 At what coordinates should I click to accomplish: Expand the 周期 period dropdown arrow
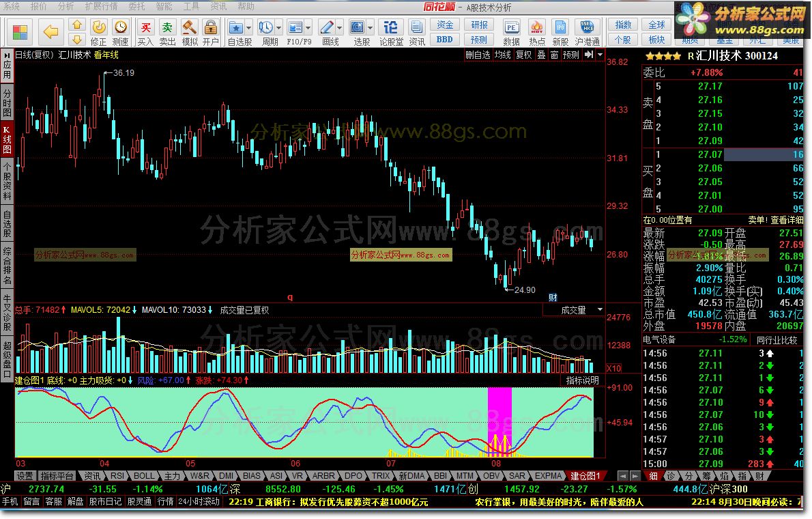click(279, 27)
